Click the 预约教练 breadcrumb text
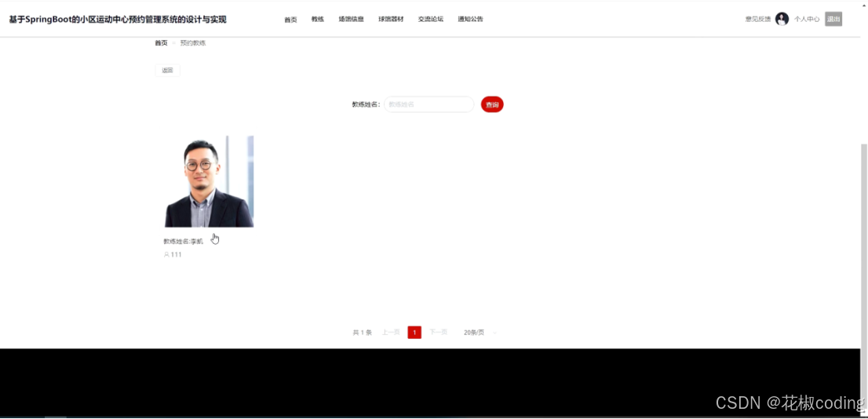 point(192,42)
